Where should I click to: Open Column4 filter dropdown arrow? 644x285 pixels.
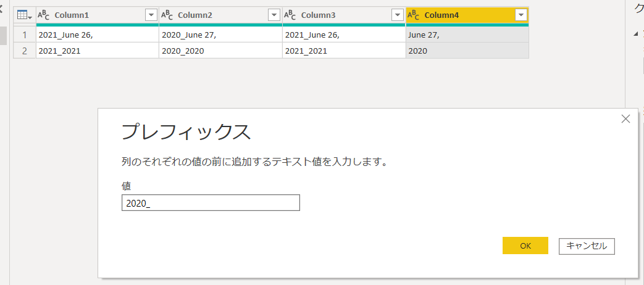(521, 15)
